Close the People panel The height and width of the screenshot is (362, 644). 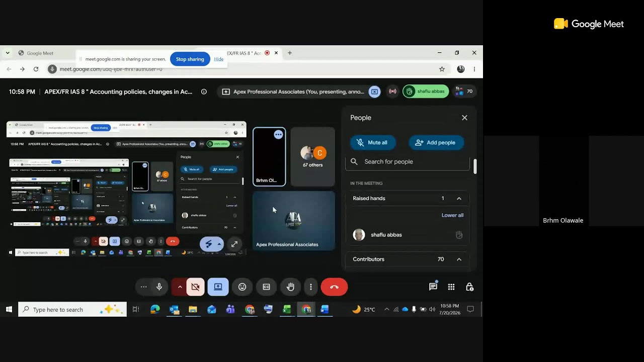tap(464, 118)
